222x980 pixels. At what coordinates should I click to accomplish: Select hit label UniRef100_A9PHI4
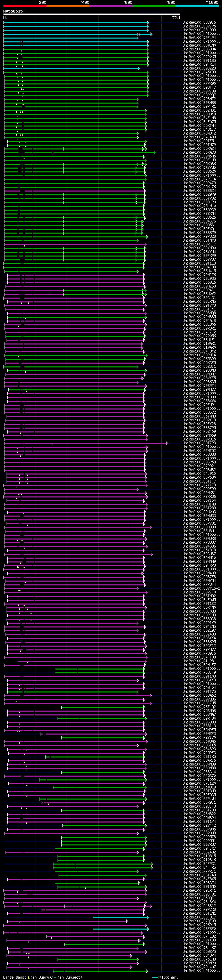tap(199, 355)
